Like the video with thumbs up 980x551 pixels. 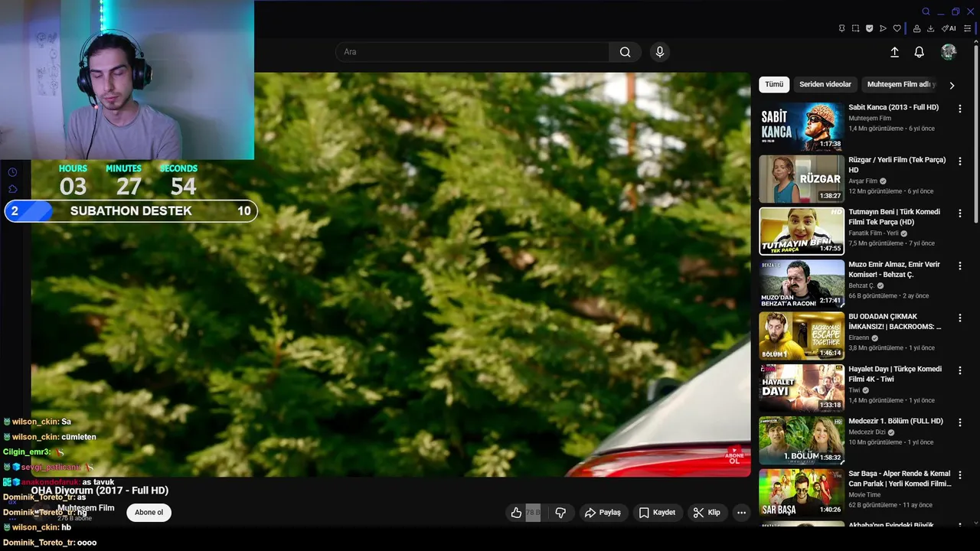point(516,513)
